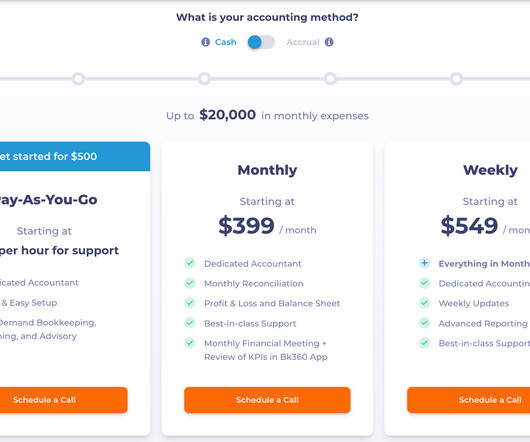Image resolution: width=530 pixels, height=442 pixels.
Task: Click the second visible expense slider stop
Action: (x=204, y=79)
